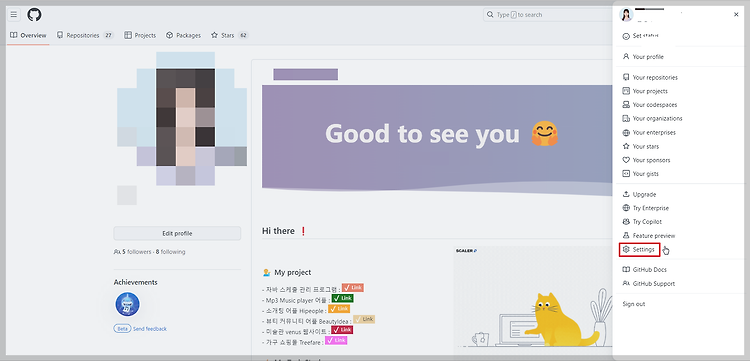Click the globe icon beside Your enterprises
Image resolution: width=750 pixels, height=361 pixels.
click(626, 132)
